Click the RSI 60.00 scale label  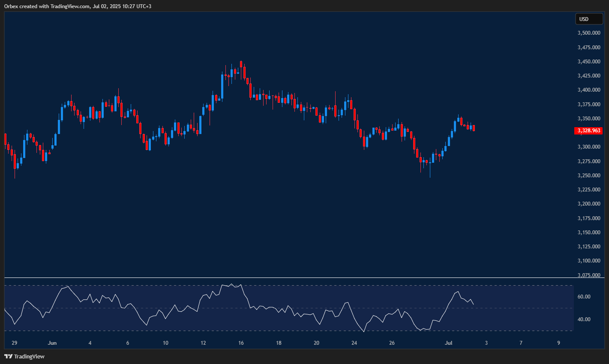pos(584,297)
